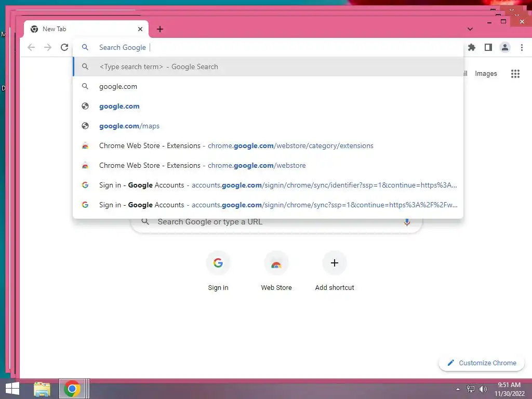
Task: Open Chrome Web Store category/extensions suggestion
Action: 268,145
